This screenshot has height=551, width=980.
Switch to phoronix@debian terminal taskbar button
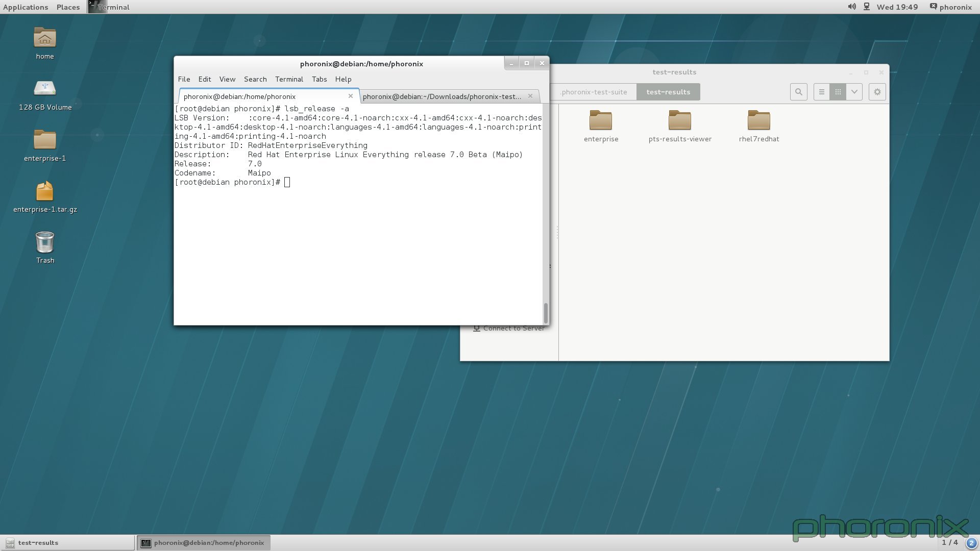[x=204, y=543]
